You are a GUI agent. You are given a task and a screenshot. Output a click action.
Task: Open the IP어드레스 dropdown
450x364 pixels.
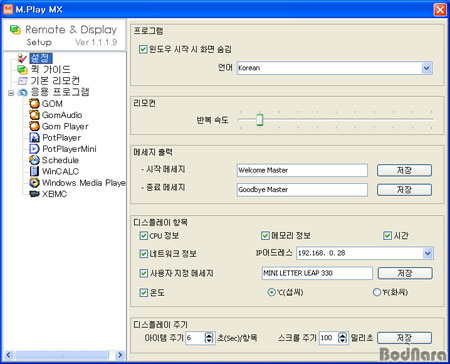coord(428,253)
